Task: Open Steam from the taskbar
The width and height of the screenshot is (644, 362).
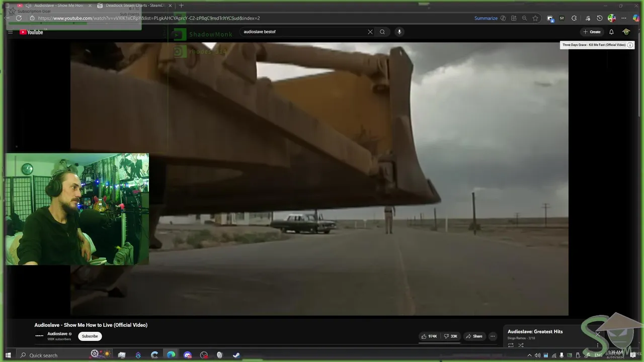Action: point(236,355)
